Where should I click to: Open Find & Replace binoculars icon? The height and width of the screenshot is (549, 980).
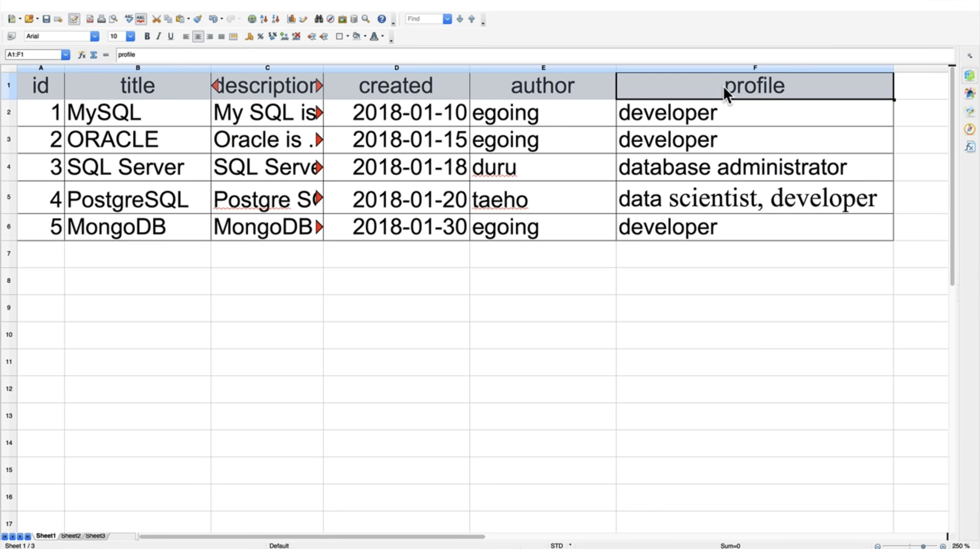pyautogui.click(x=319, y=19)
